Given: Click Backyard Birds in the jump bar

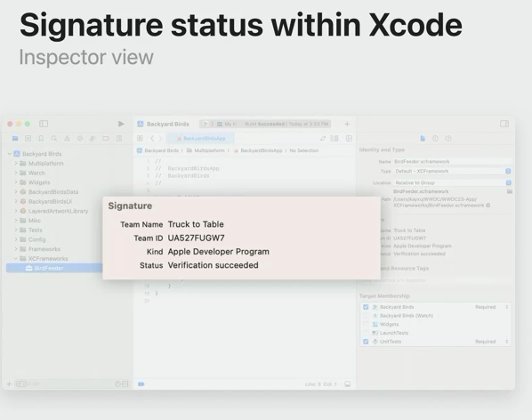Looking at the screenshot, I should [x=157, y=150].
